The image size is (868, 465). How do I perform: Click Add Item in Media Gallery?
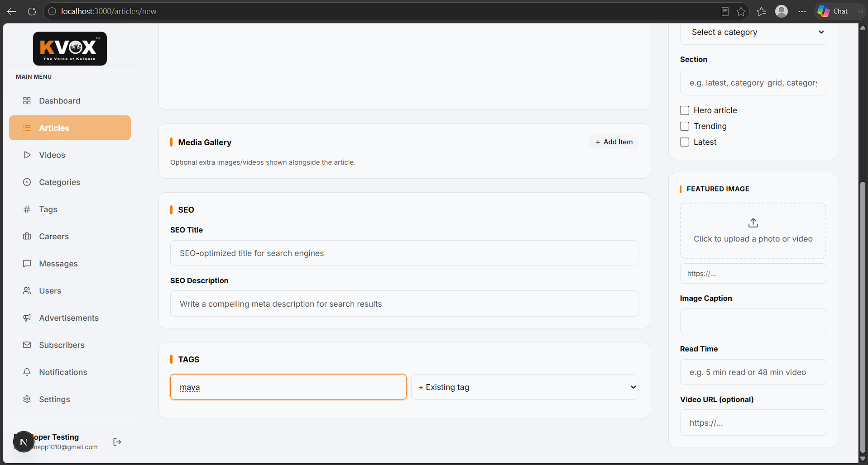pyautogui.click(x=614, y=142)
